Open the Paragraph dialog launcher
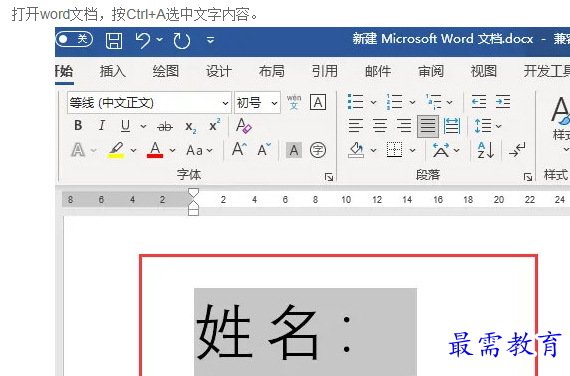570x376 pixels. [x=528, y=177]
